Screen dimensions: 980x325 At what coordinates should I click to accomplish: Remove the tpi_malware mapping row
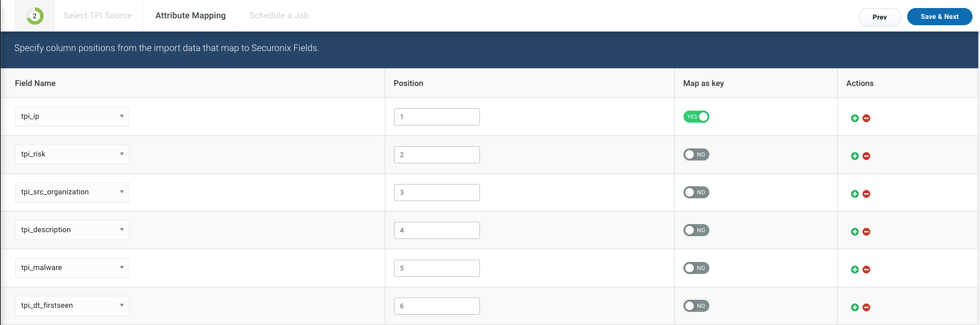866,269
